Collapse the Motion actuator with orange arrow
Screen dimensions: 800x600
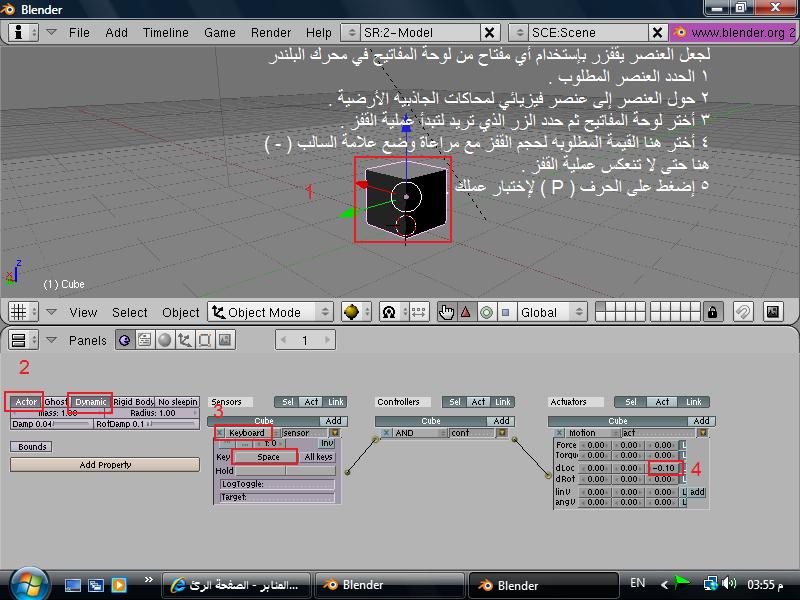(703, 433)
